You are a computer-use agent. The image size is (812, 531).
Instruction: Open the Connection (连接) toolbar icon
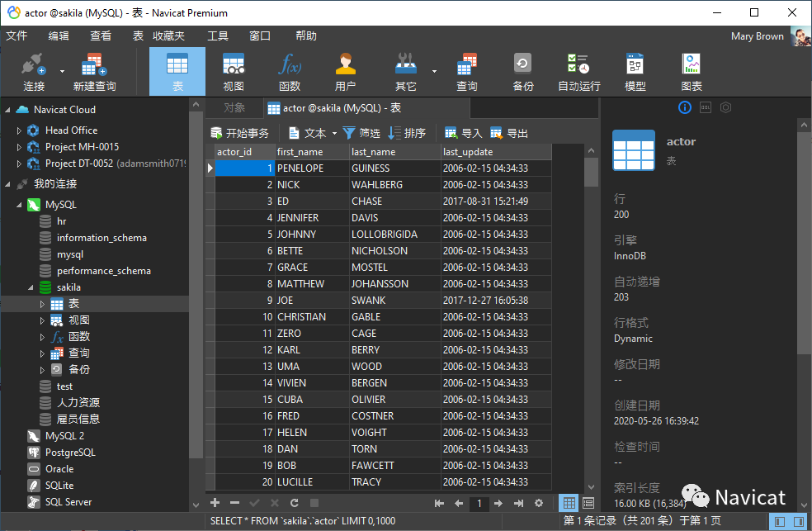[34, 72]
